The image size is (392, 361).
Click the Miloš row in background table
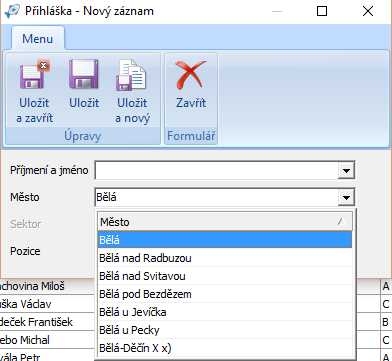(47, 286)
